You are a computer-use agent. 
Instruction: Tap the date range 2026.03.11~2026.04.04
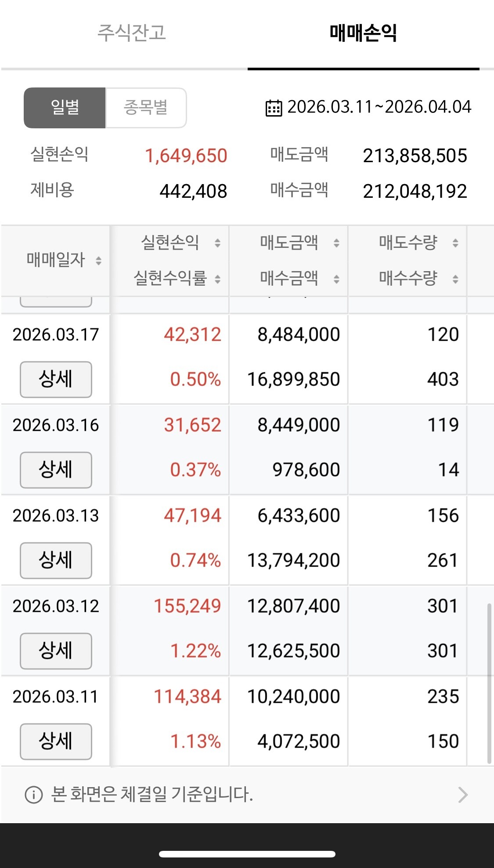coord(379,107)
